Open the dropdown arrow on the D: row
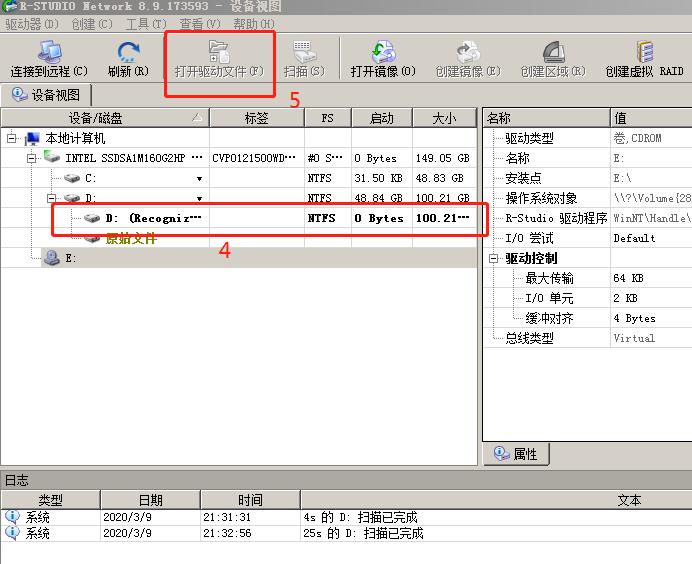The image size is (692, 564). click(x=199, y=199)
